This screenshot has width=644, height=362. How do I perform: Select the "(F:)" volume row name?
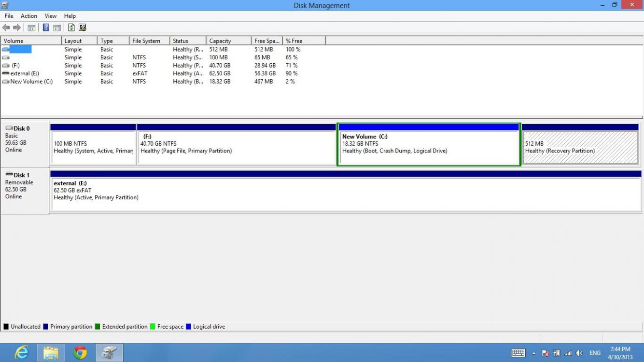click(15, 65)
